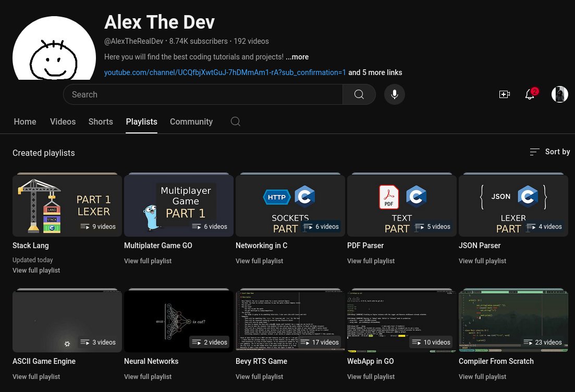The height and width of the screenshot is (392, 575).
Task: Open the Multiplayer Game playlist thumbnail
Action: coord(179,206)
